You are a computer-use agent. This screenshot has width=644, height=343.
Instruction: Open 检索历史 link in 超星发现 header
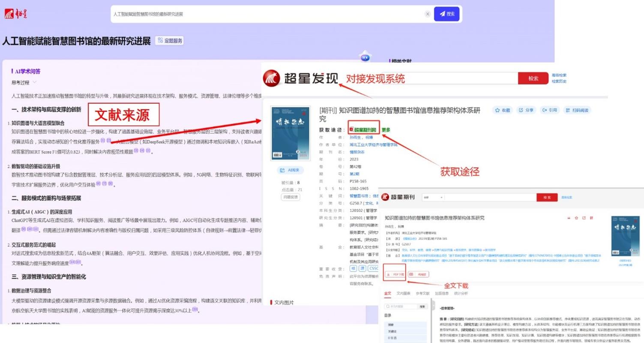[559, 81]
